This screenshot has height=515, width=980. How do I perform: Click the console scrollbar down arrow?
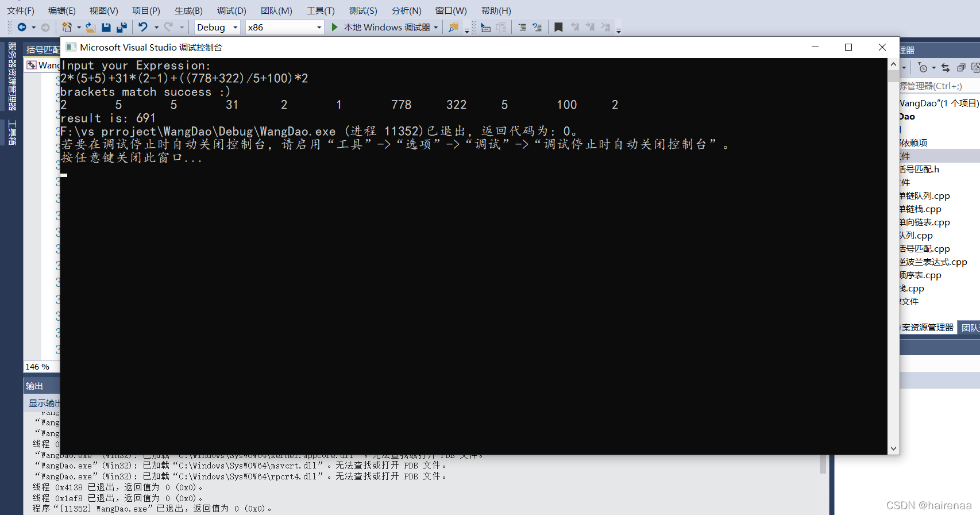tap(893, 448)
